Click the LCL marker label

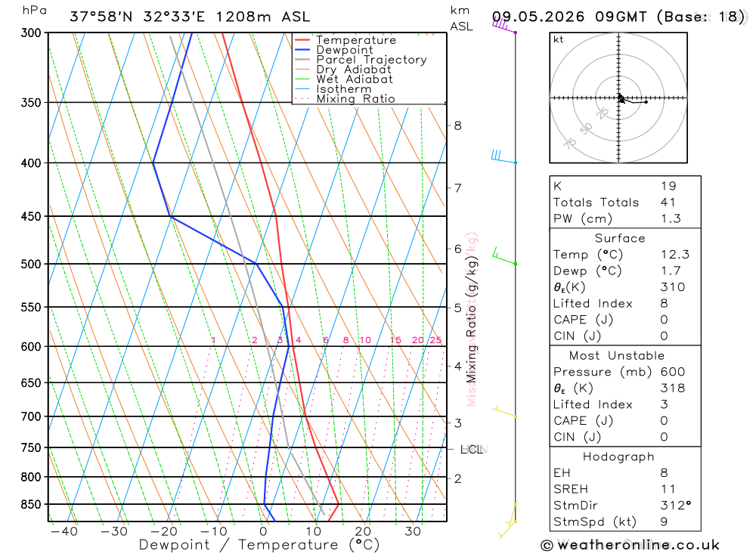[472, 450]
